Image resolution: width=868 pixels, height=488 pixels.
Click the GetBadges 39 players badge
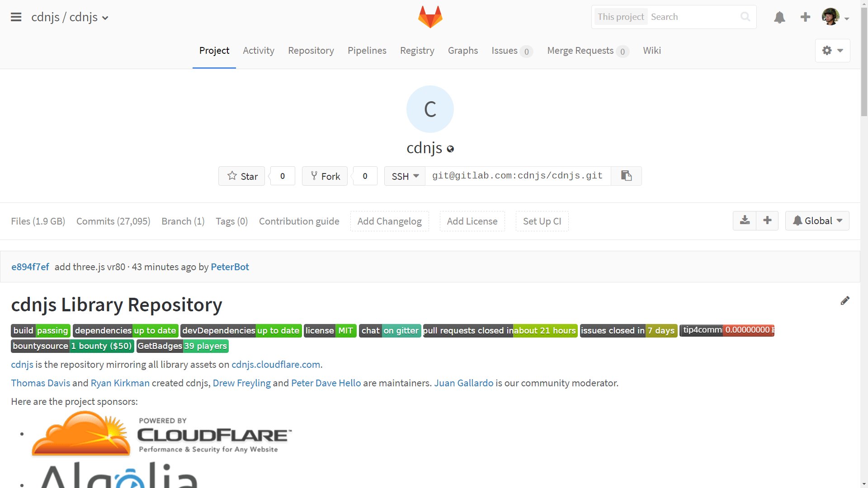[183, 346]
